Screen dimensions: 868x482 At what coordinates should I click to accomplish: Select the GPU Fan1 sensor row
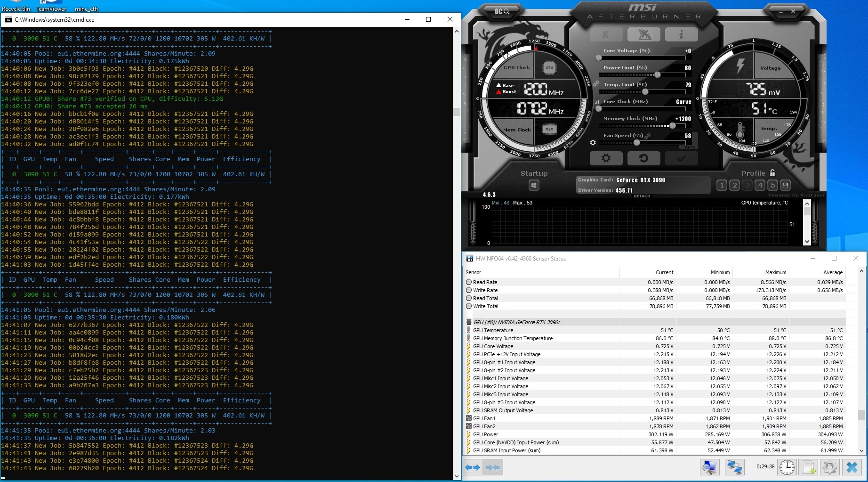point(655,418)
